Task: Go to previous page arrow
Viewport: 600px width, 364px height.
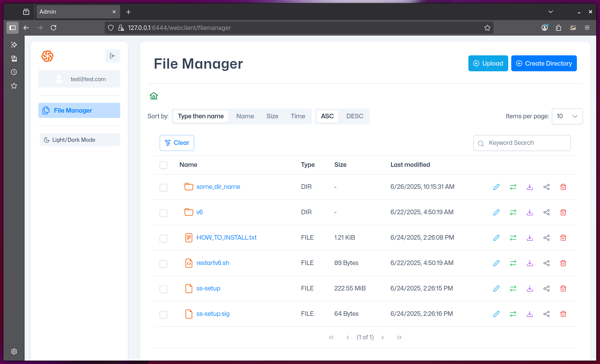Action: point(348,337)
